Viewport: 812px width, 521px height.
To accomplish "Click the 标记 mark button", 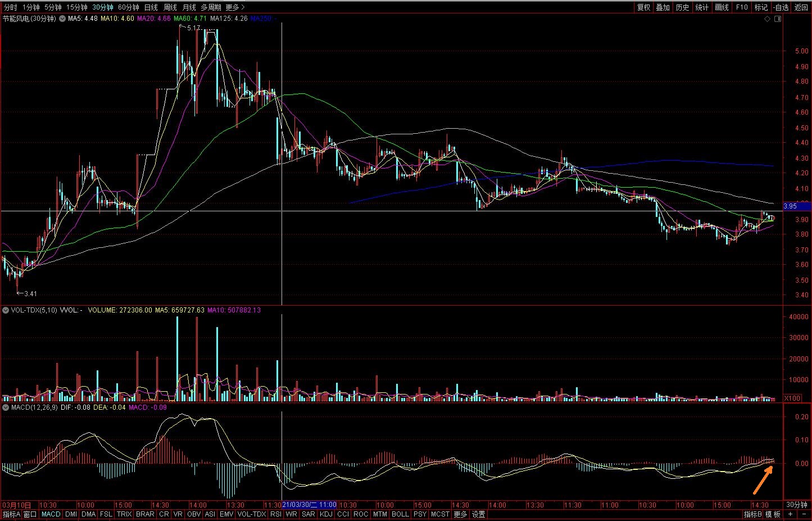I will point(761,7).
